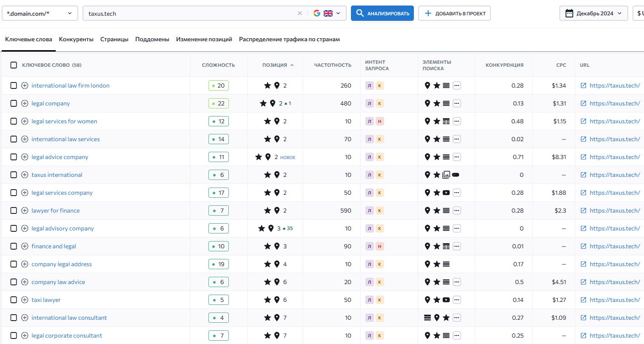Viewport: 644px width, 344px height.
Task: Click plus icon beside 'taxus international'
Action: (x=25, y=175)
